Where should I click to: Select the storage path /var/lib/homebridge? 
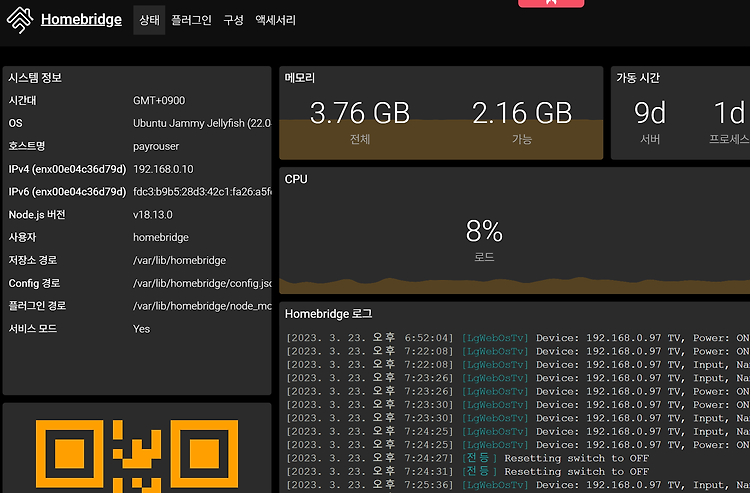pyautogui.click(x=179, y=261)
